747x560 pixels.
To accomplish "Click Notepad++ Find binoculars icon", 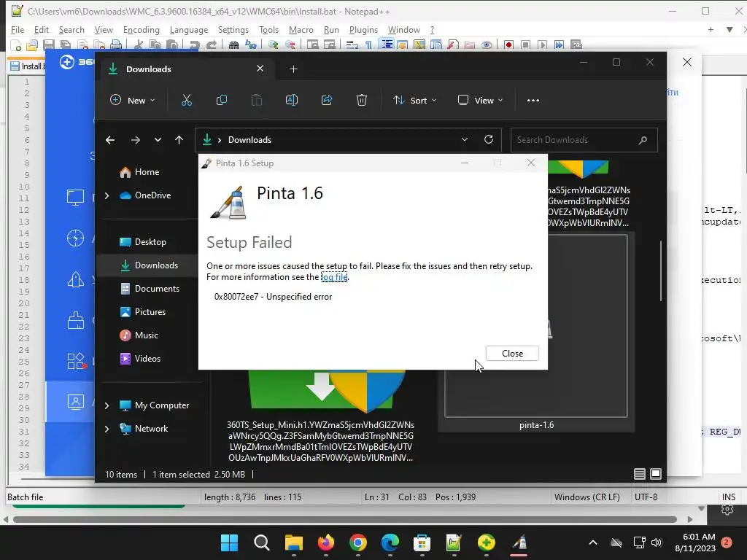I will click(x=233, y=44).
